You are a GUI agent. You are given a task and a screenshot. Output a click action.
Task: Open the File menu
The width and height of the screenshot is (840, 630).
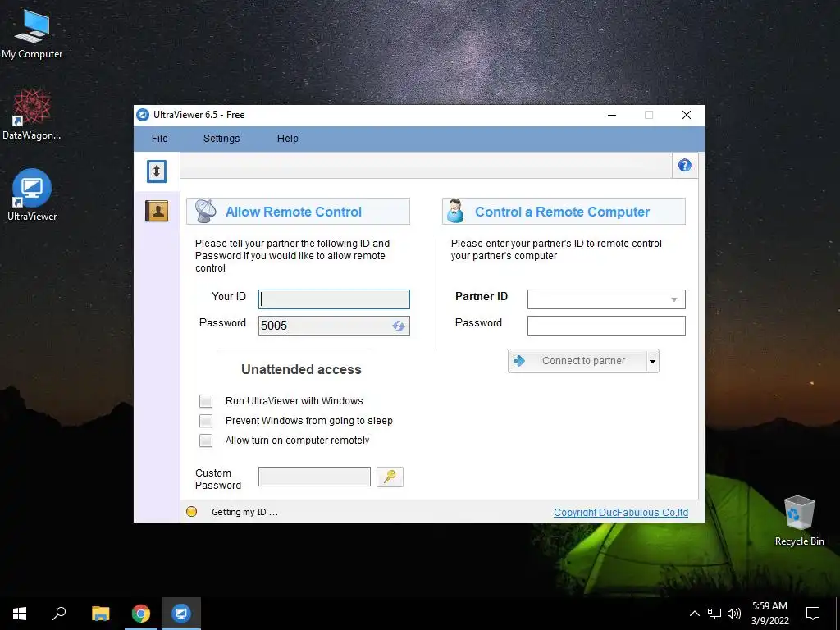pos(160,138)
